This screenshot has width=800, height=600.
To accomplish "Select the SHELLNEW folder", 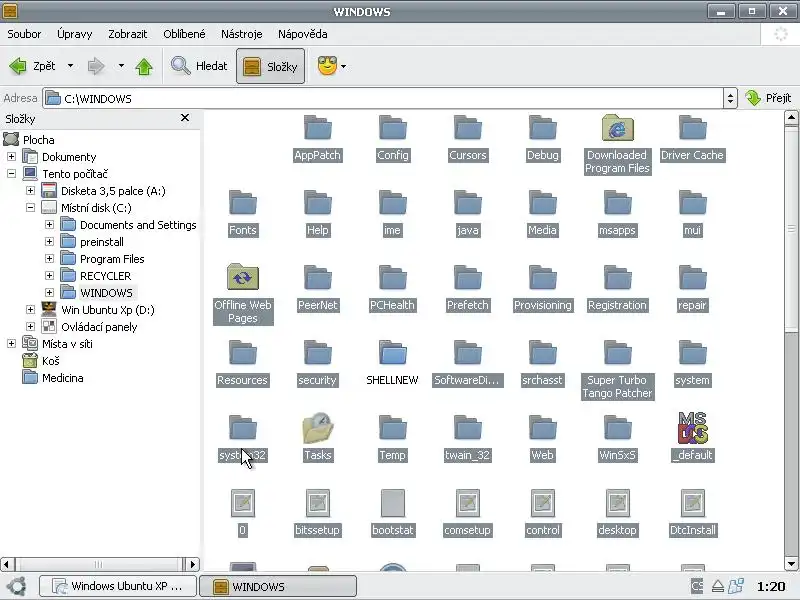I will pos(392,363).
